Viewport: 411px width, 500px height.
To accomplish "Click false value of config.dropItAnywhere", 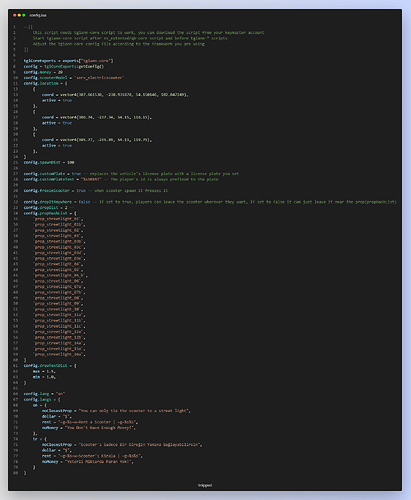I will click(84, 202).
